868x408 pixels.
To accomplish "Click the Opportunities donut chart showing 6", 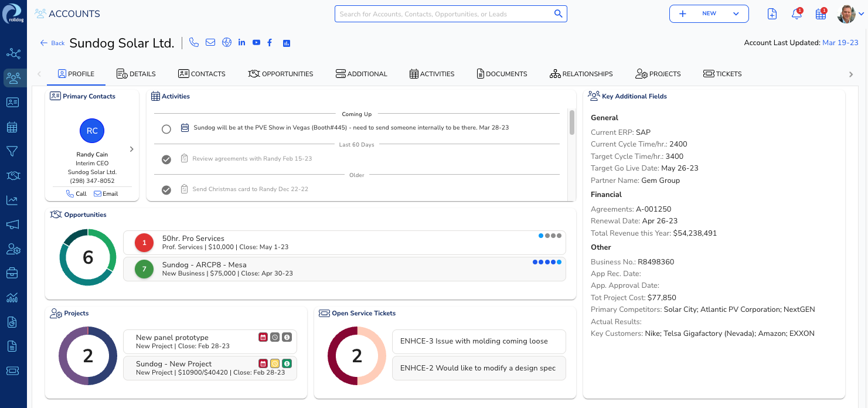I will tap(87, 257).
